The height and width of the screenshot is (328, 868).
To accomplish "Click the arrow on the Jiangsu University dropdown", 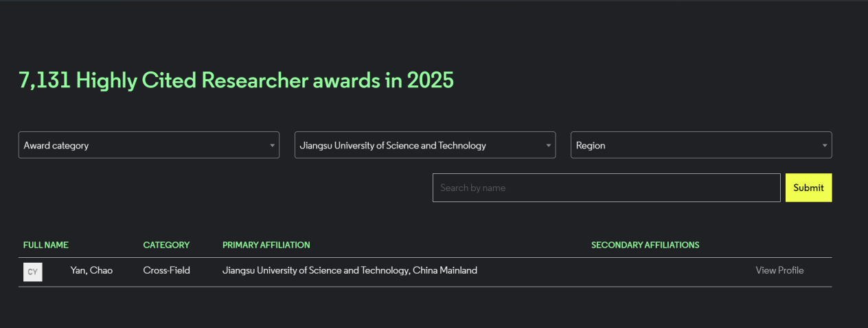I will click(548, 146).
